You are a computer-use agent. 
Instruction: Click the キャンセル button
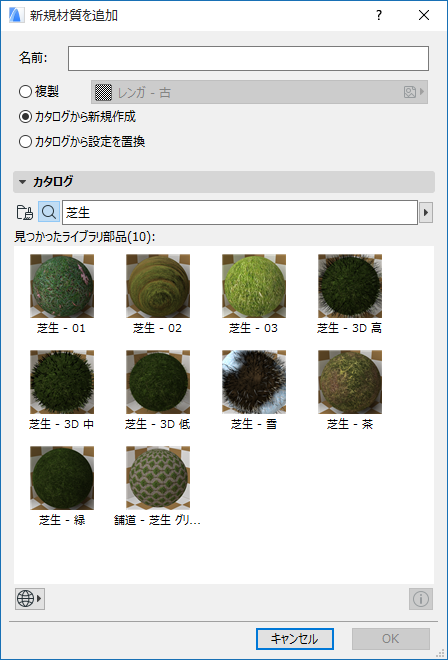pos(295,639)
